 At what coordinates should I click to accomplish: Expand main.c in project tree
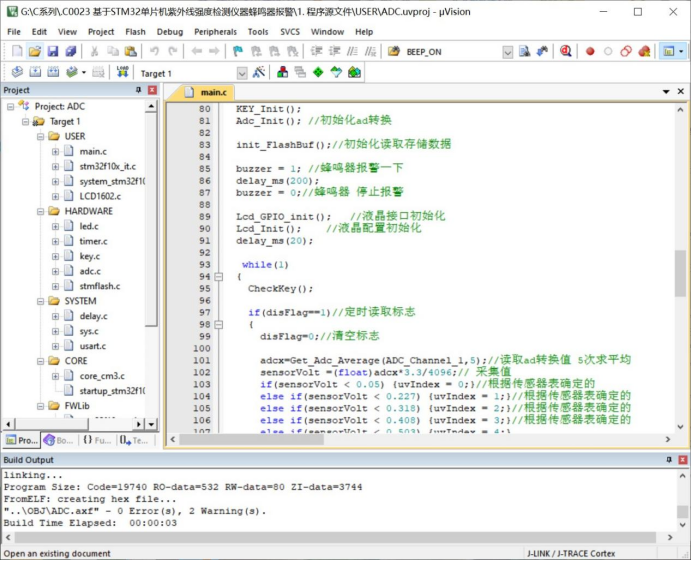click(x=55, y=151)
